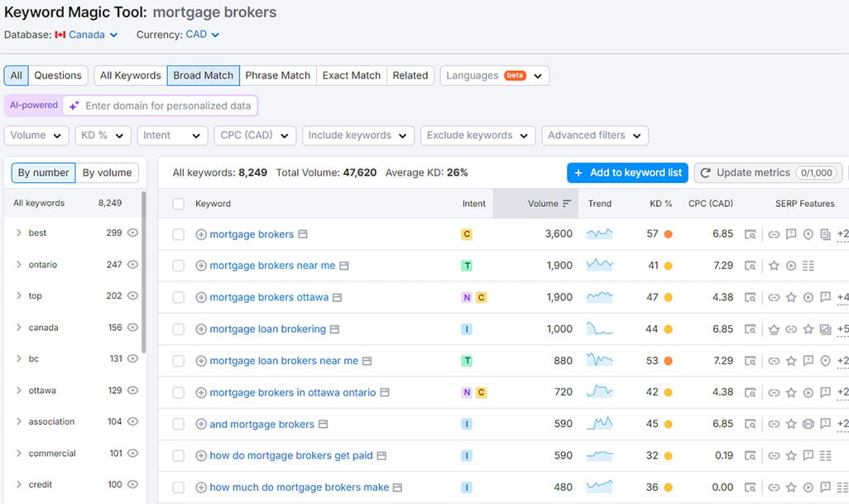Viewport: 849px width, 504px height.
Task: Check the checkbox for "mortgage brokers" row
Action: point(179,234)
